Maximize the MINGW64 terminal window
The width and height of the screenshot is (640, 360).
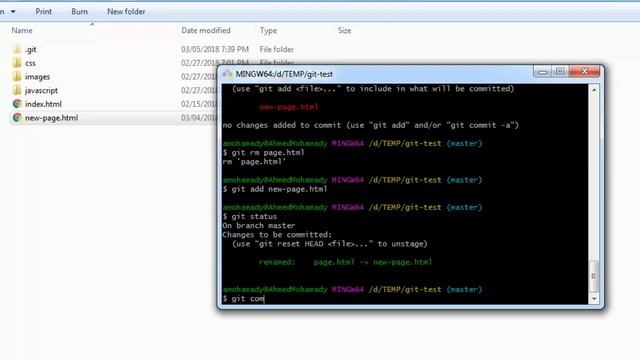pyautogui.click(x=560, y=72)
